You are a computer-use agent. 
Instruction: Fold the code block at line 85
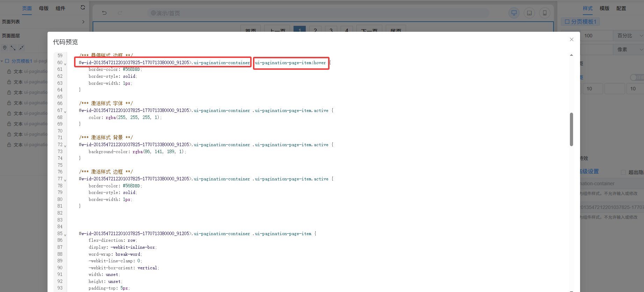pos(65,235)
